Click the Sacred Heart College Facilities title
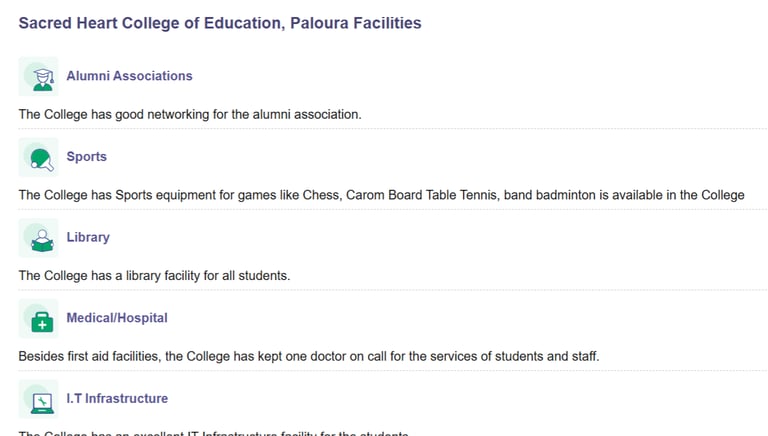Screen dimensions: 768x436 tap(220, 23)
